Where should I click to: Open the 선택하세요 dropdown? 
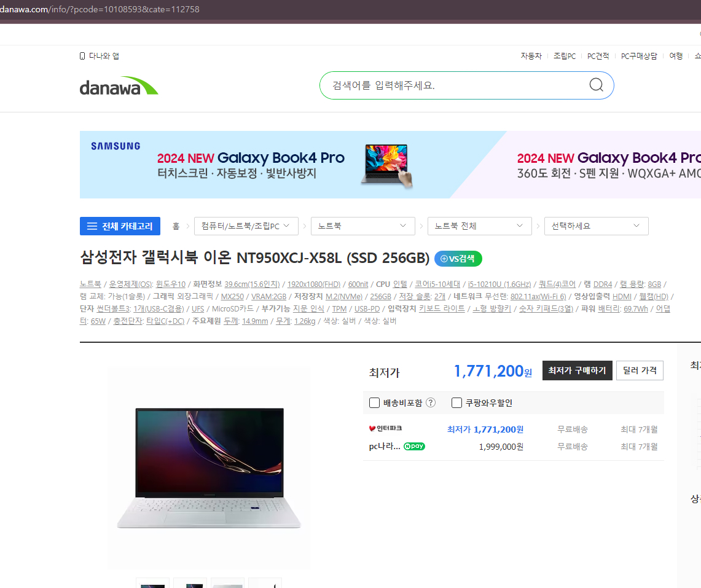(597, 226)
